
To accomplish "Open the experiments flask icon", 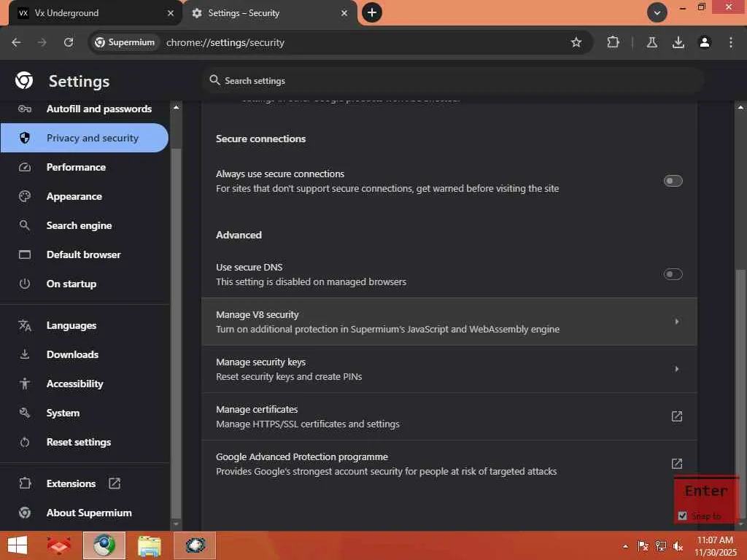I will [651, 42].
